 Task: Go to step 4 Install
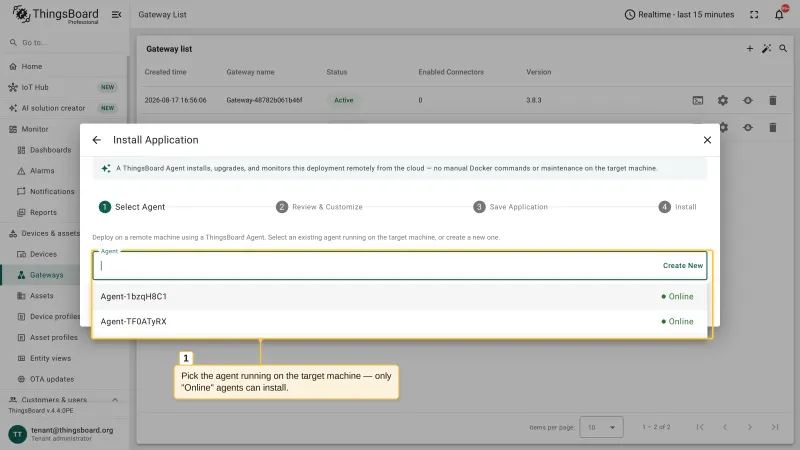678,207
